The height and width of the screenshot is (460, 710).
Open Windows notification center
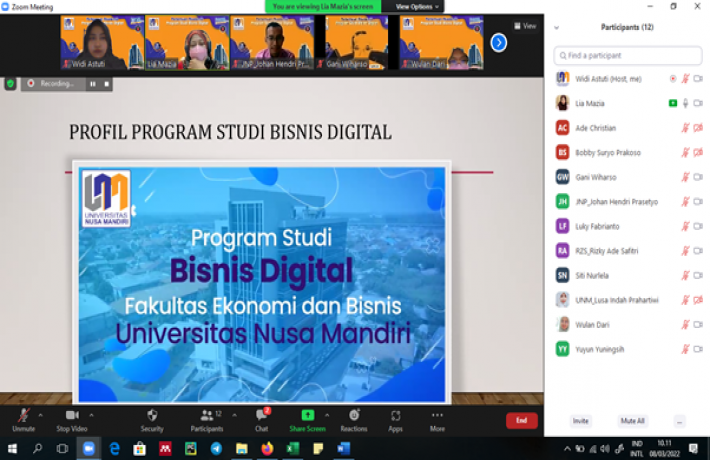click(x=693, y=449)
